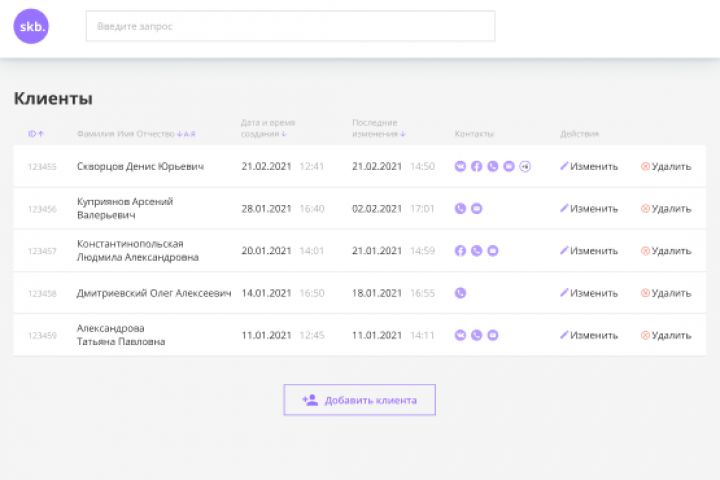Viewport: 720px width, 480px height.
Task: Sort by Дата и время создания
Action: pyautogui.click(x=267, y=128)
